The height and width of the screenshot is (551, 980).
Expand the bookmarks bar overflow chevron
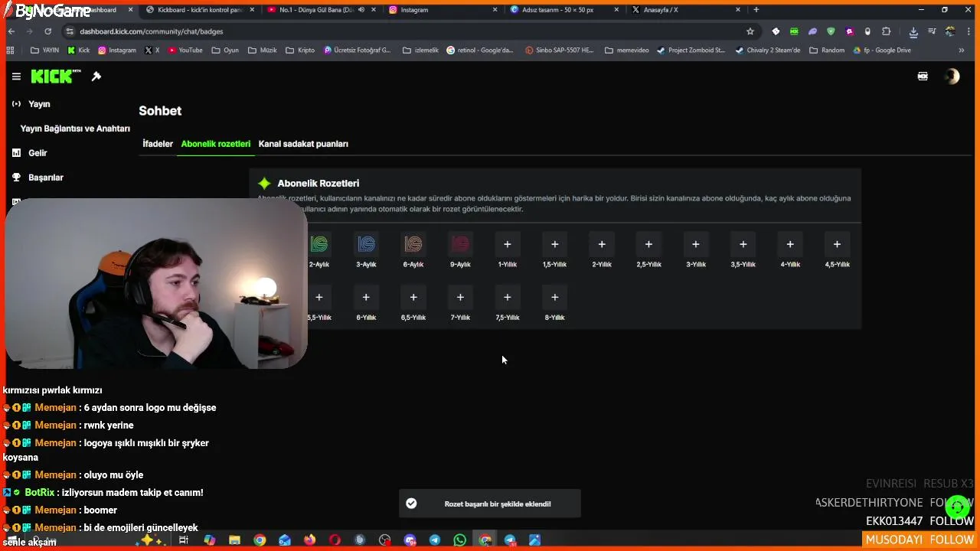click(x=962, y=51)
